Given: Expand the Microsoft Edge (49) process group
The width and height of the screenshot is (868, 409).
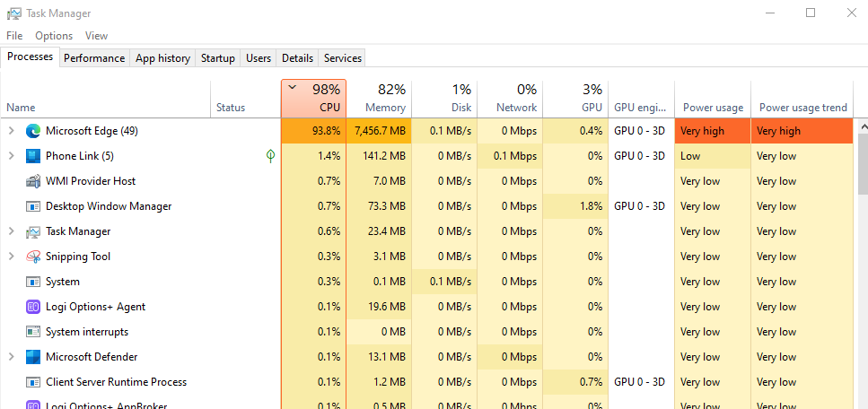Looking at the screenshot, I should coord(11,131).
